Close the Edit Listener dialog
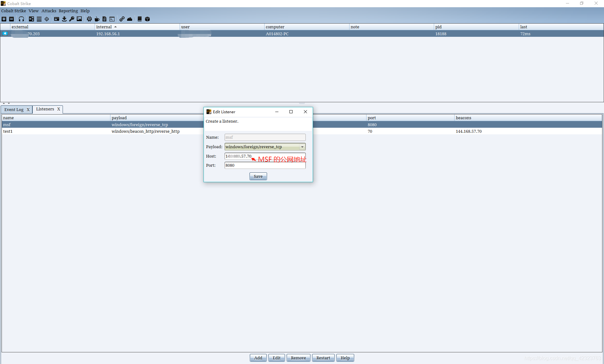 (305, 112)
